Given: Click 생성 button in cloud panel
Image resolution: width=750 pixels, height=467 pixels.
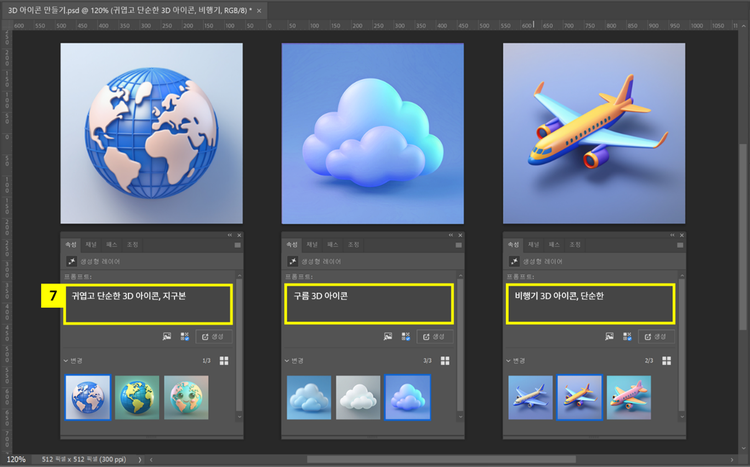Looking at the screenshot, I should pos(435,337).
